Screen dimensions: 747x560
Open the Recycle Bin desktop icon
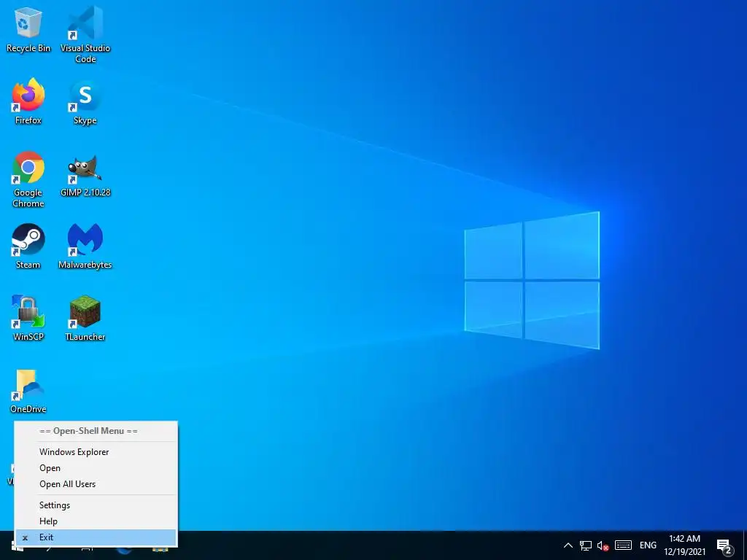coord(28,29)
